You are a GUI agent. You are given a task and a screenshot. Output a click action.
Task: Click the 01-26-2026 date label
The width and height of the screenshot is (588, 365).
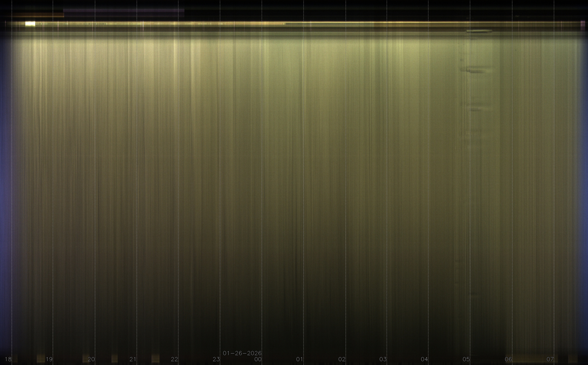tap(242, 353)
